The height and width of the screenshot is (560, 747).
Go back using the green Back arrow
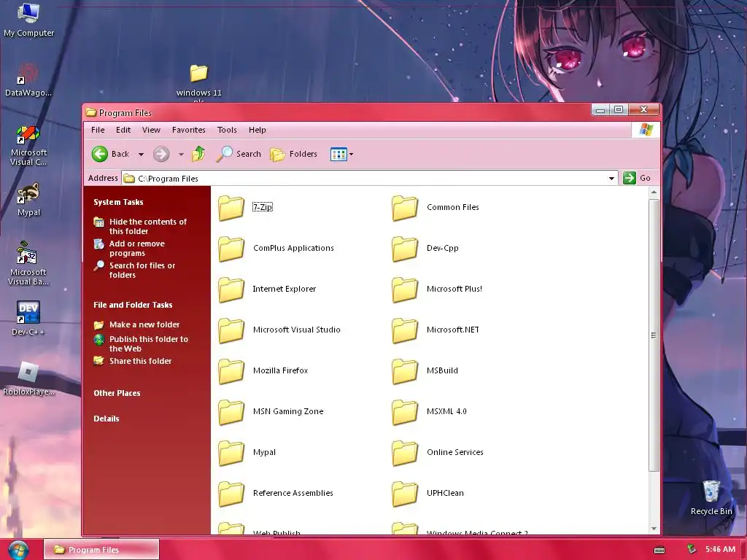coord(110,154)
